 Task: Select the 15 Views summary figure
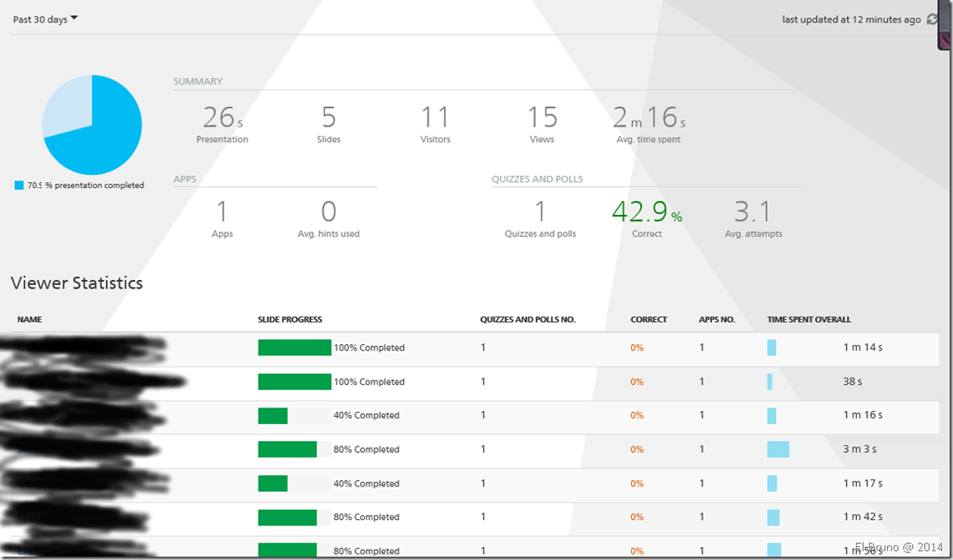542,118
